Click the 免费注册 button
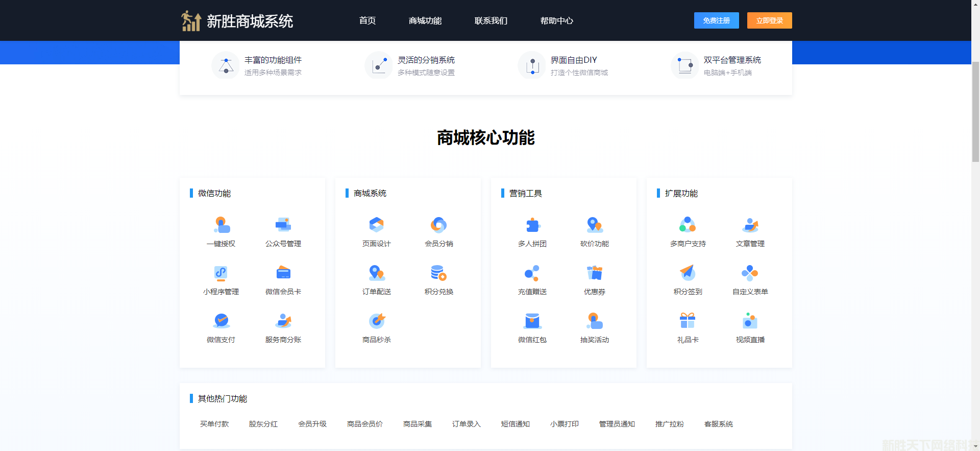 pos(716,20)
